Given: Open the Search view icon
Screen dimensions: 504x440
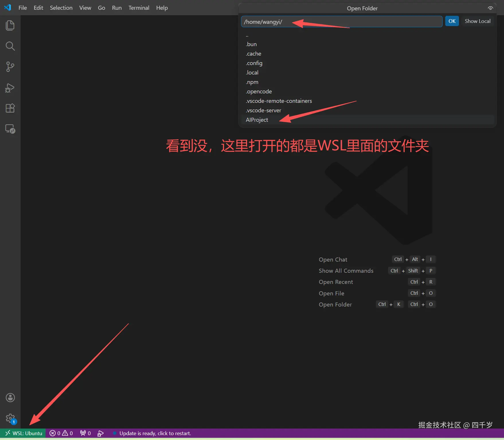Looking at the screenshot, I should [10, 46].
